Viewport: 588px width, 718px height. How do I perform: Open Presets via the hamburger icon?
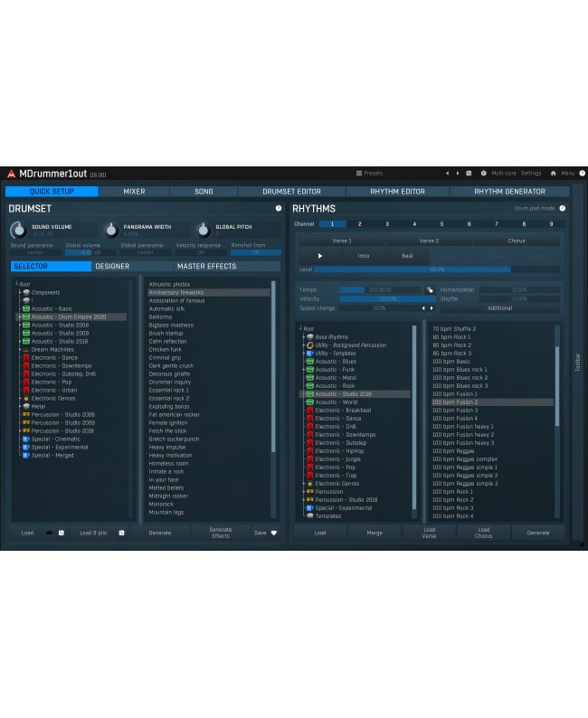tap(359, 173)
